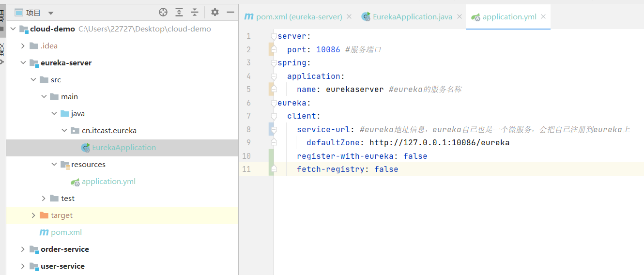Collapse the main folder

[x=44, y=97]
